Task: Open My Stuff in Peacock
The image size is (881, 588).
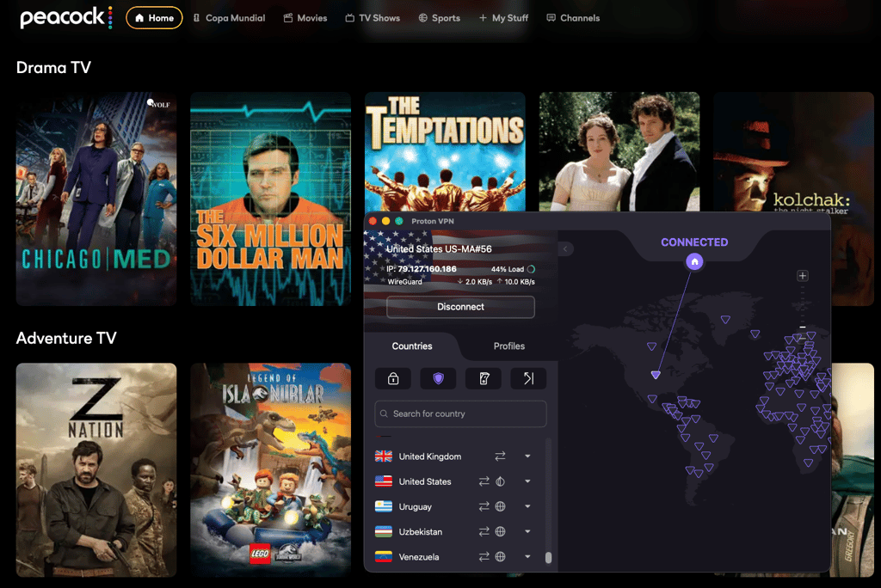Action: pyautogui.click(x=503, y=18)
